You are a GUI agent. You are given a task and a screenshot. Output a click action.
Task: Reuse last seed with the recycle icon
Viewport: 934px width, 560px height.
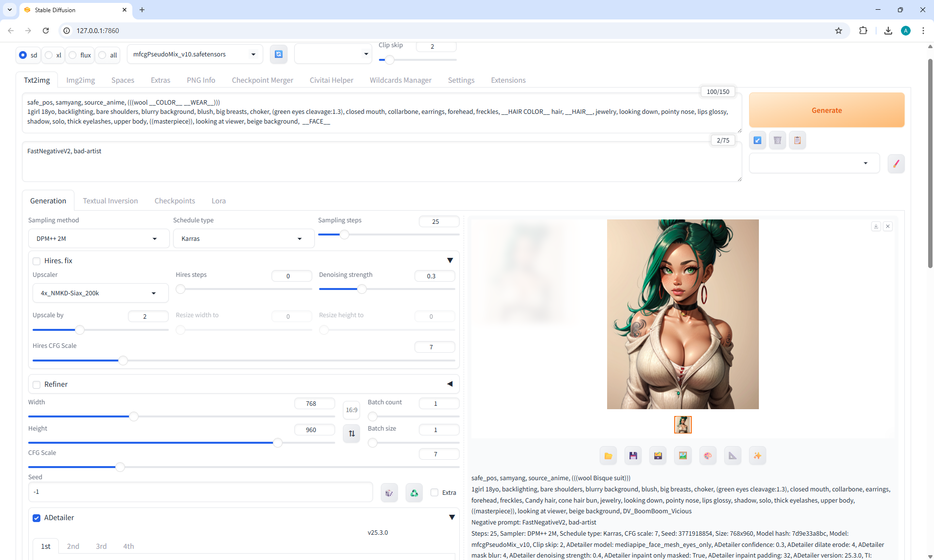pyautogui.click(x=414, y=493)
